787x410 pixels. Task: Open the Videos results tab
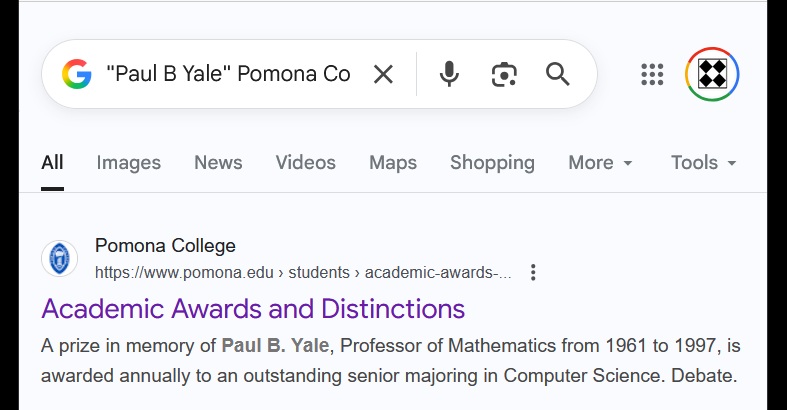click(305, 162)
